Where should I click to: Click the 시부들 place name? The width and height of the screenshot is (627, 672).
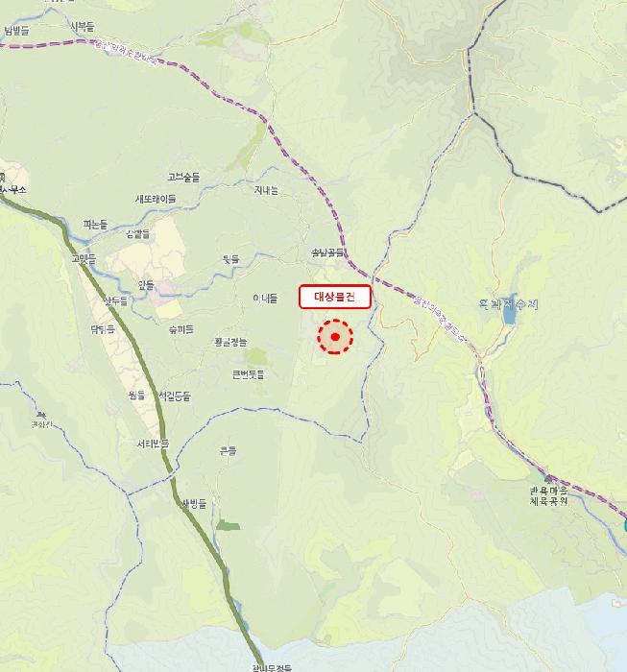(x=82, y=27)
